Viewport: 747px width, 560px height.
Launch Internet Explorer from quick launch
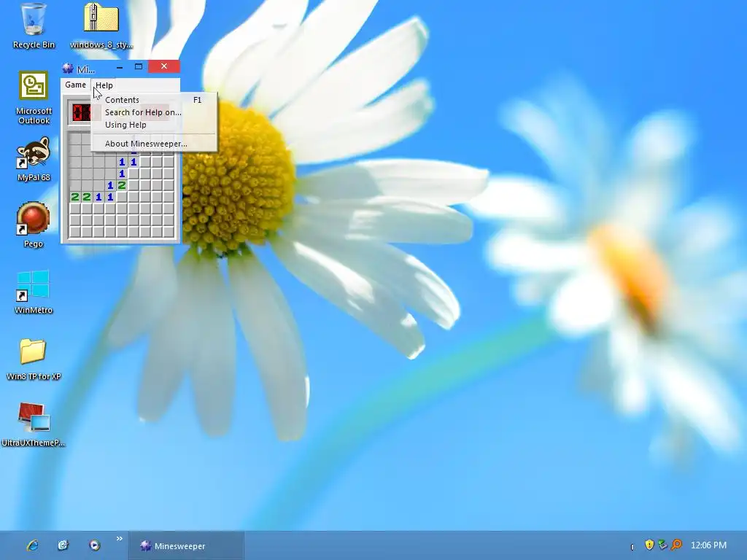32,545
